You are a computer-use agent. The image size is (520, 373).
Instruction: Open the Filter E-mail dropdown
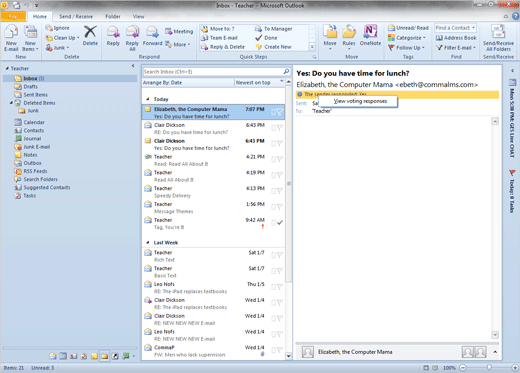[456, 48]
